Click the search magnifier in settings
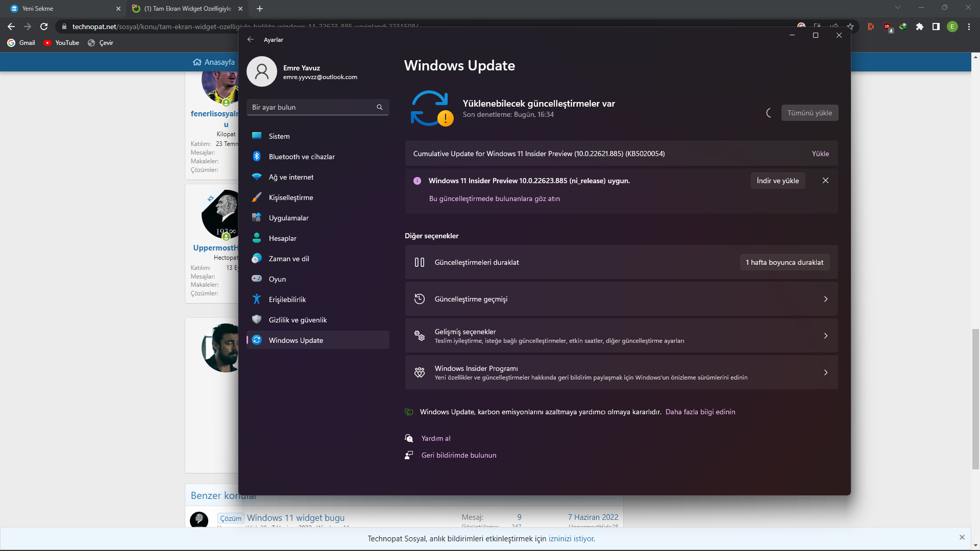Screen dimensions: 980x551 click(x=379, y=107)
